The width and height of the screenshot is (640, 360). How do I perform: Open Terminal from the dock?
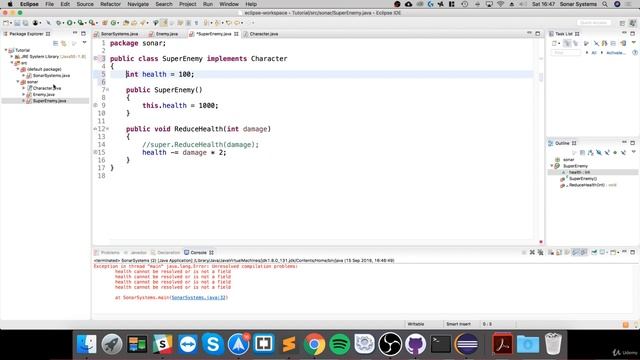pos(441,344)
